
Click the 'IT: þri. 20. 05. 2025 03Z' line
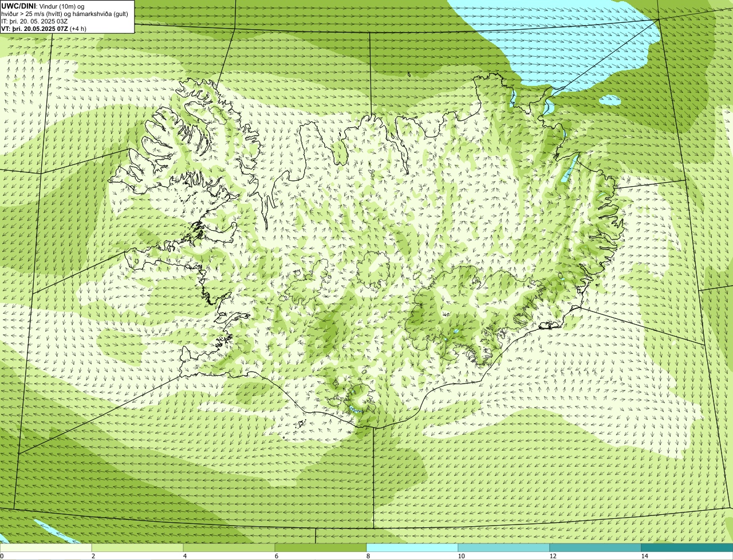tap(35, 21)
